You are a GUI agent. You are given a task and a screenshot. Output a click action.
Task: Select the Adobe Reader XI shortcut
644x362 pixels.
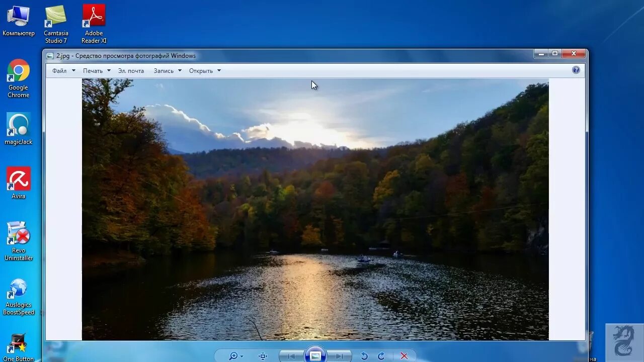tap(94, 25)
